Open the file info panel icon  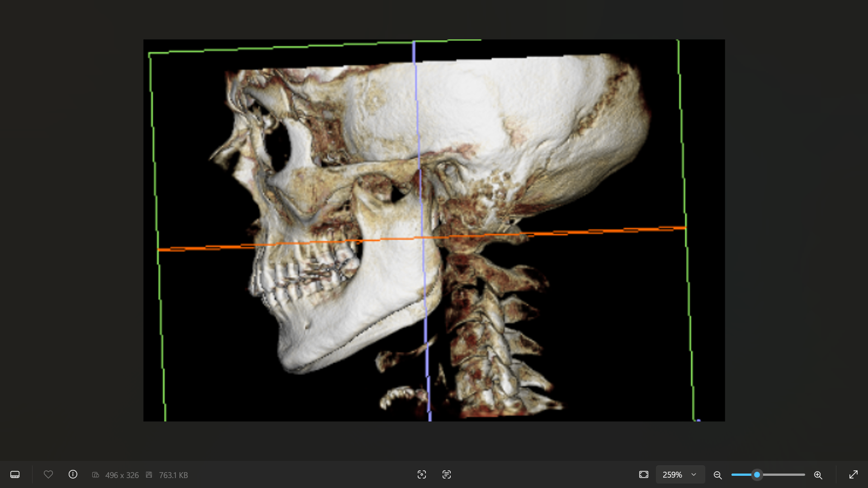pos(73,474)
